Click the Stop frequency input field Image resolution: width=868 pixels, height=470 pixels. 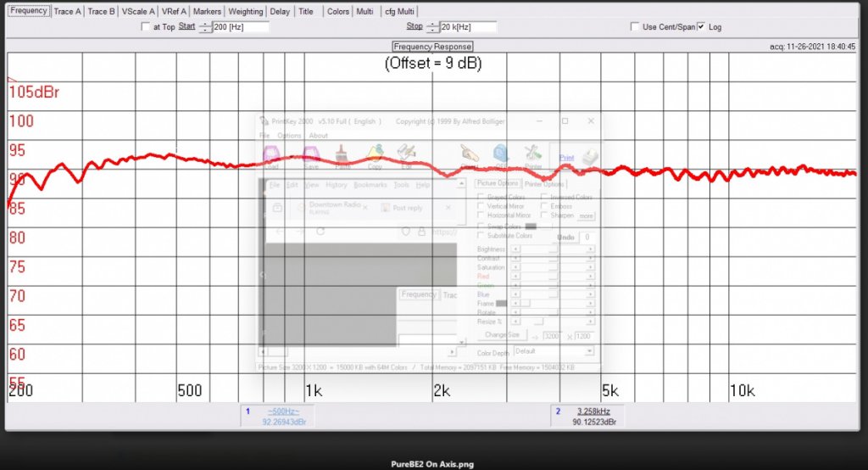[x=468, y=27]
